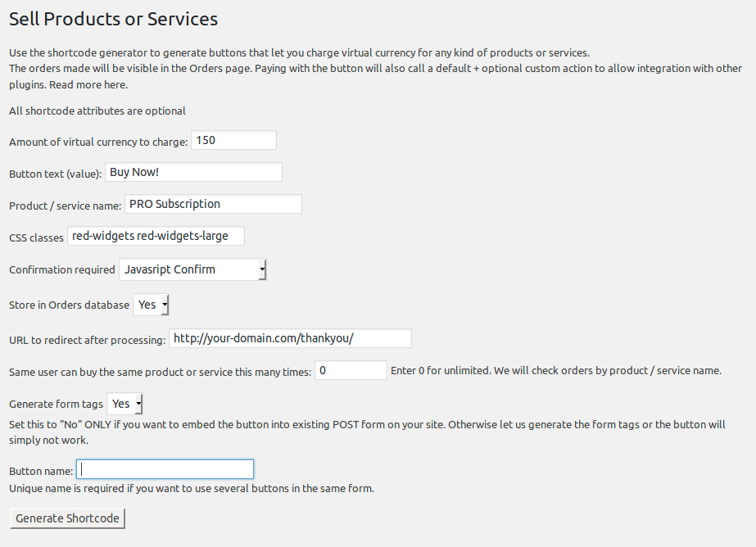Click the 'URL to redirect after processing' label
This screenshot has height=547, width=756.
click(x=88, y=341)
